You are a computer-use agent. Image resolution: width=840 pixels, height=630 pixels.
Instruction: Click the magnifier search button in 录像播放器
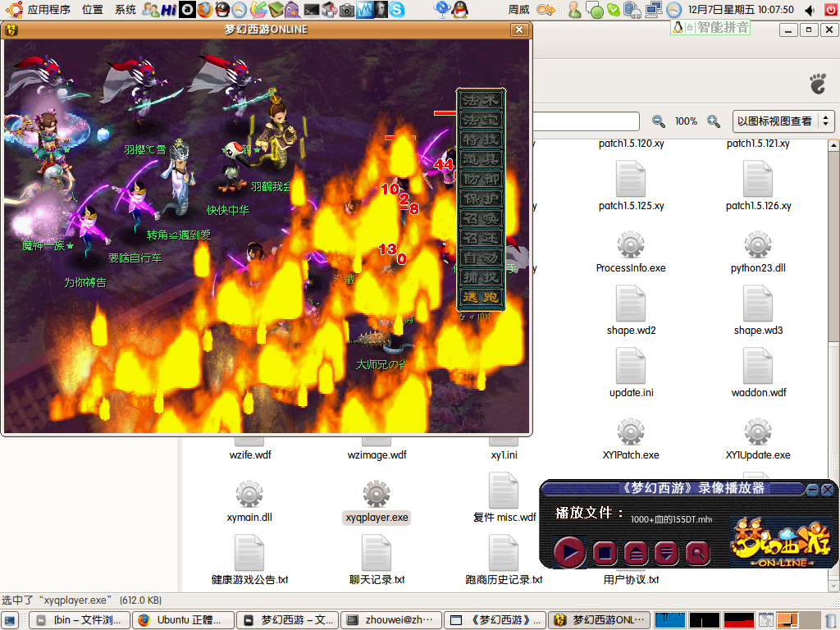point(697,553)
